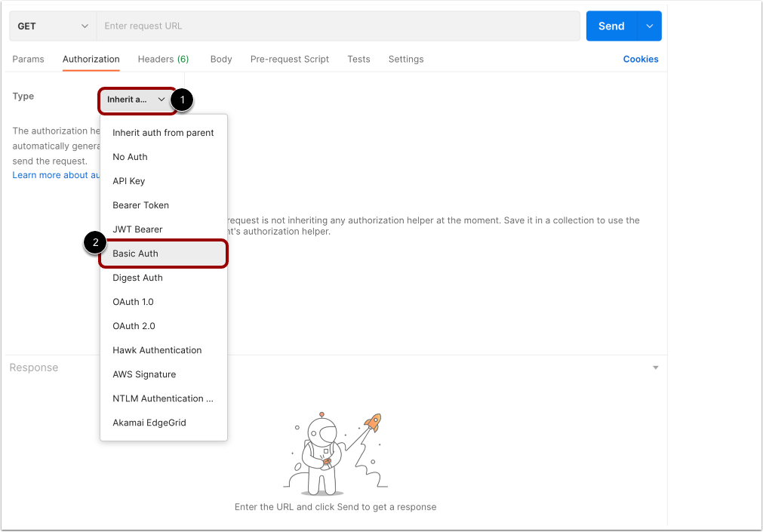The width and height of the screenshot is (763, 532).
Task: Open the Headers tab
Action: (163, 59)
